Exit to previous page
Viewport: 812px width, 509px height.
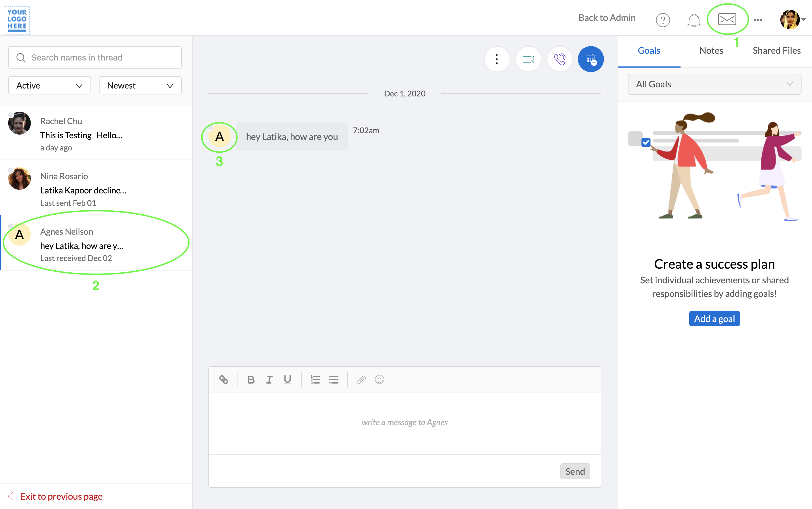55,496
